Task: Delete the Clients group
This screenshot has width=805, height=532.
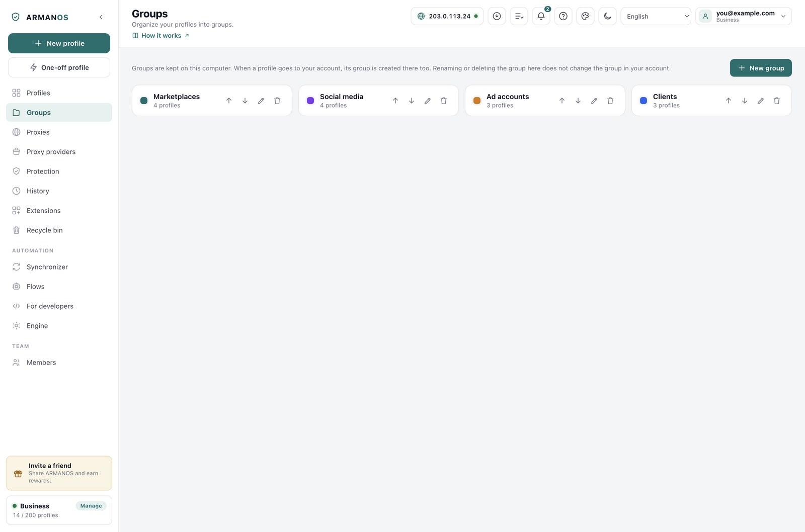Action: (x=777, y=101)
